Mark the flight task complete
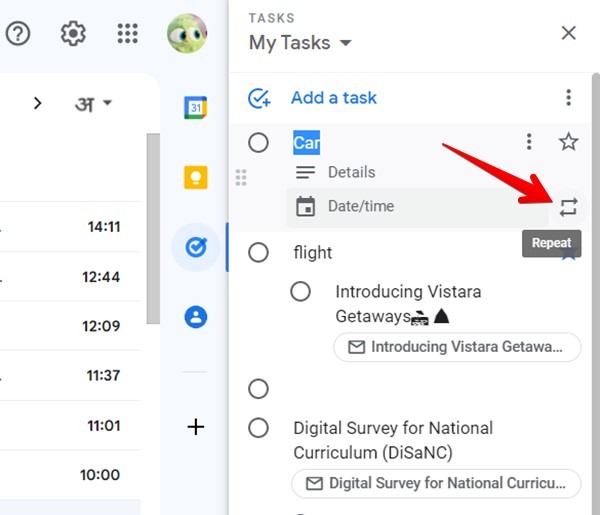This screenshot has height=515, width=600. 258,253
